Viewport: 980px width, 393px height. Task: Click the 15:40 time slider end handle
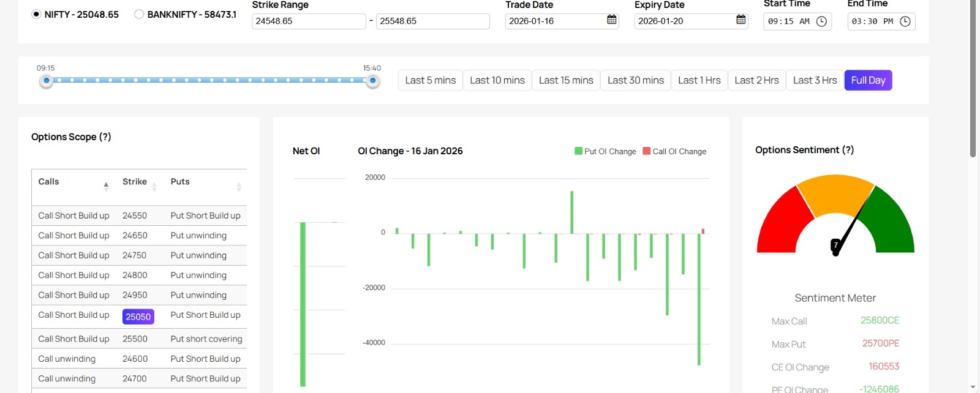click(x=372, y=81)
